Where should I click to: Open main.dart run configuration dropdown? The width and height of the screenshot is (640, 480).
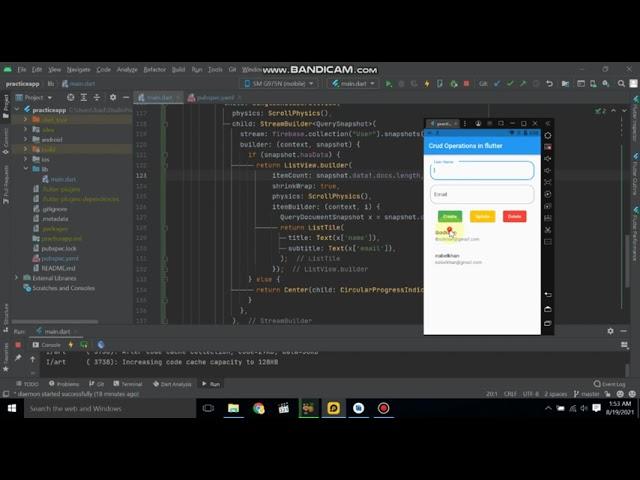click(x=353, y=84)
